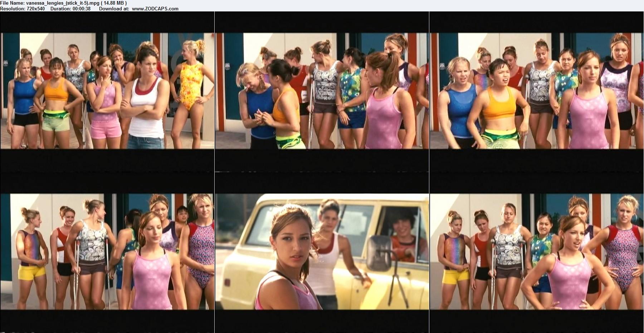Image resolution: width=644 pixels, height=333 pixels.
Task: Select frame with woman in white tank crossing arms
Action: (107, 91)
